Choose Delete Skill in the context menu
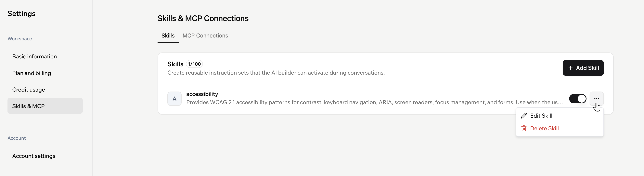Image resolution: width=644 pixels, height=176 pixels. click(x=544, y=128)
